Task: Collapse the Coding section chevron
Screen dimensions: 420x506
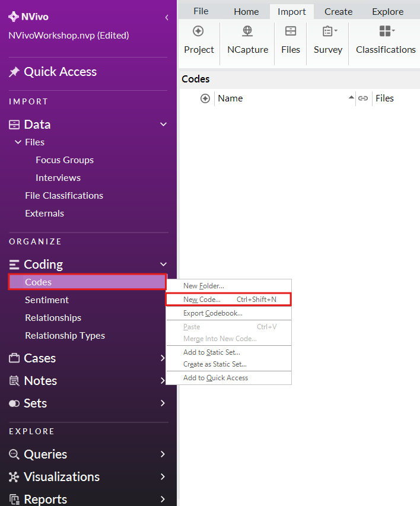Action: coord(164,265)
